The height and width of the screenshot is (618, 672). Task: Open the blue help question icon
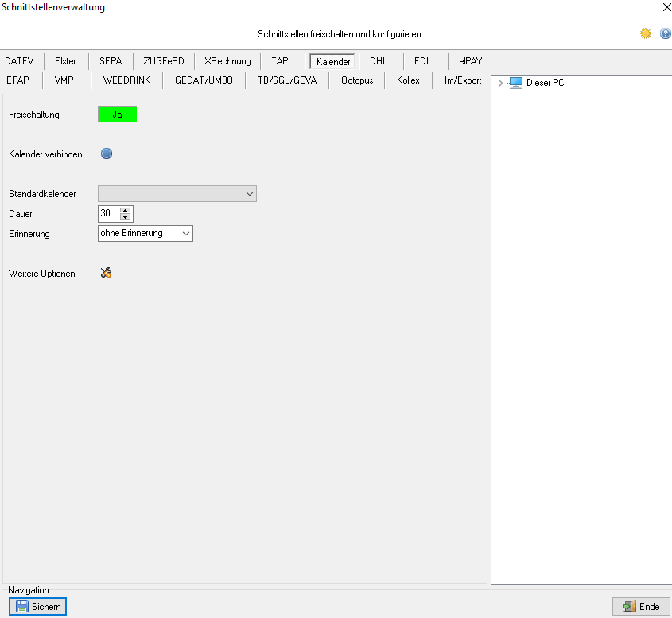coord(665,34)
